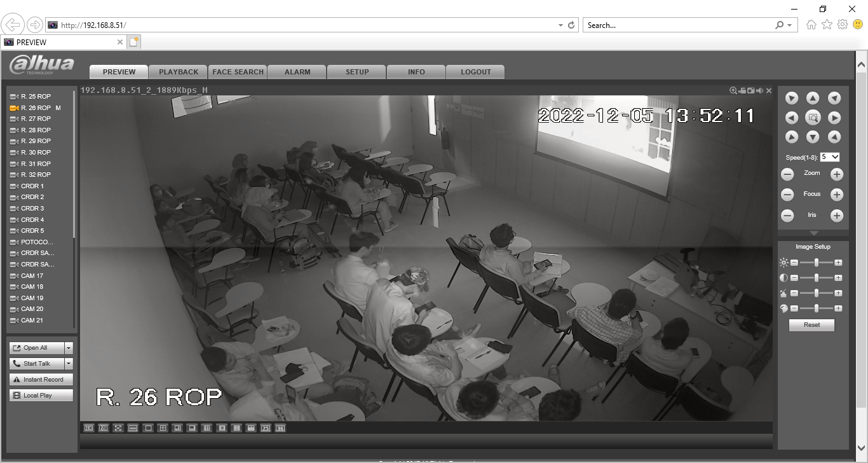
Task: Click the Focus minus button
Action: pyautogui.click(x=787, y=195)
